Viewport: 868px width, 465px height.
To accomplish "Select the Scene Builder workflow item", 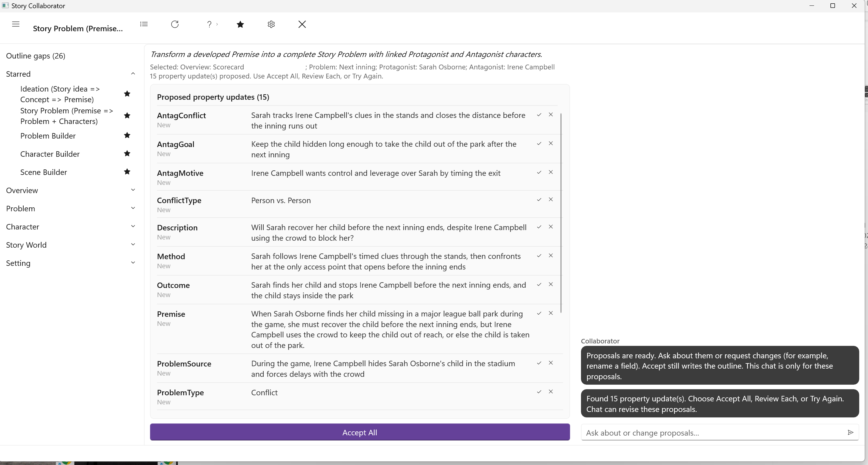I will pyautogui.click(x=43, y=172).
